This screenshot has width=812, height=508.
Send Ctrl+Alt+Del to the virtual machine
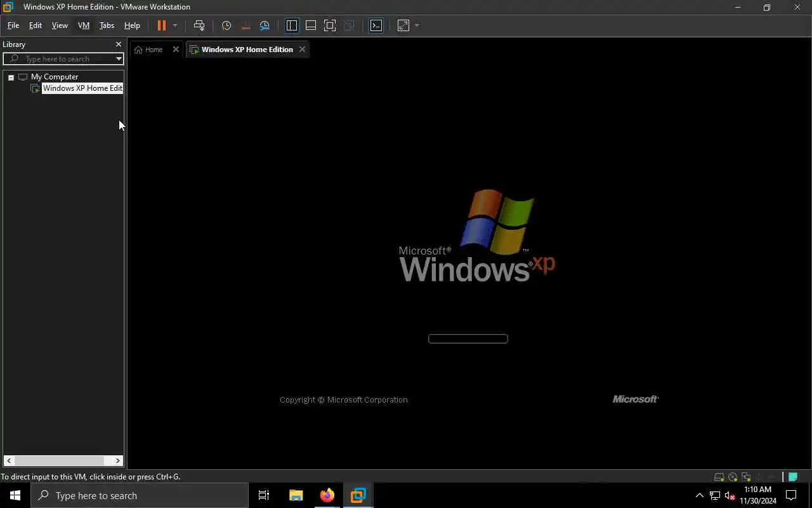[199, 25]
